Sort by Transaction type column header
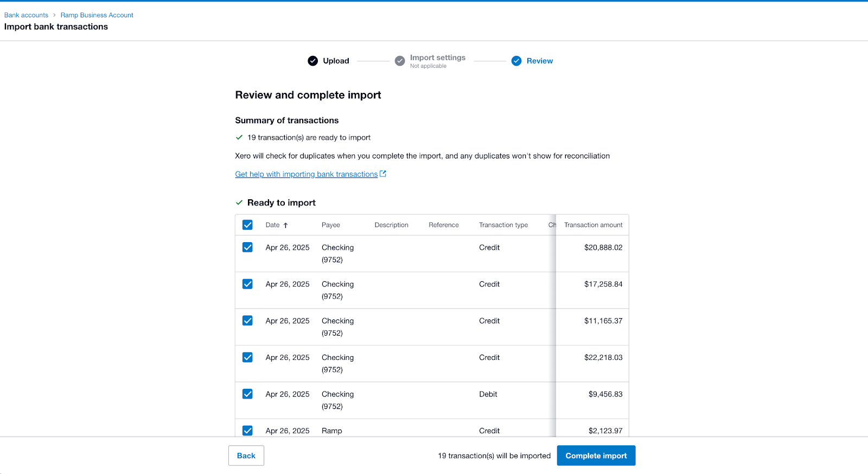The height and width of the screenshot is (474, 868). 503,225
